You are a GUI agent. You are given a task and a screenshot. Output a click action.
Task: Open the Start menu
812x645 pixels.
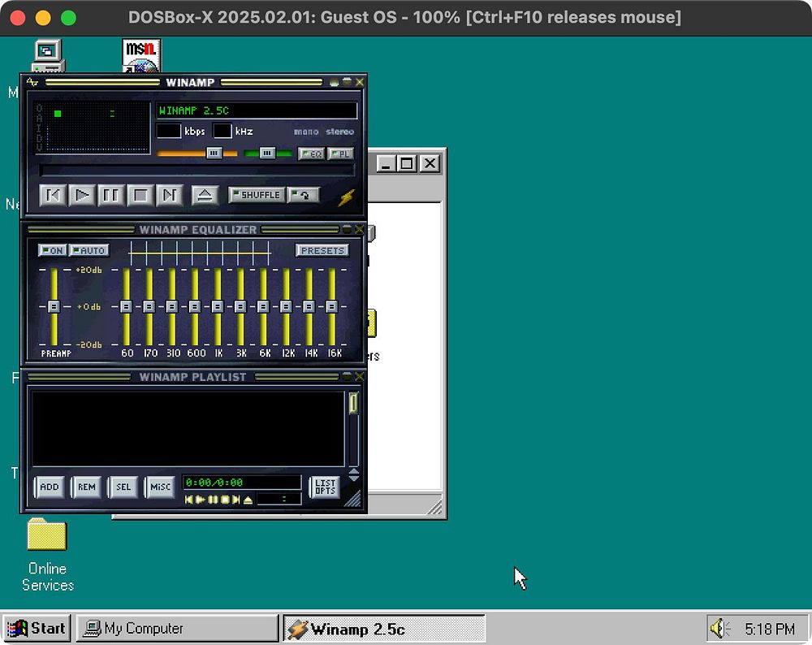pos(37,628)
